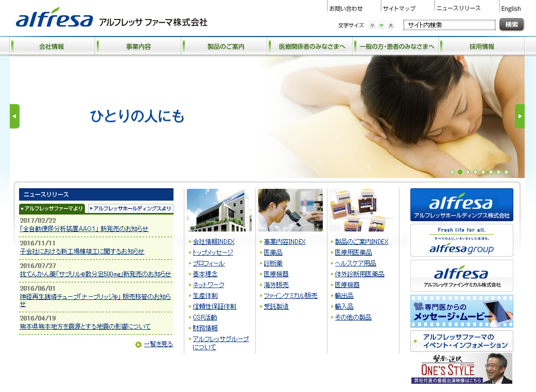
Task: Open ナーブリッジ販売移管 news item
Action: click(95, 300)
